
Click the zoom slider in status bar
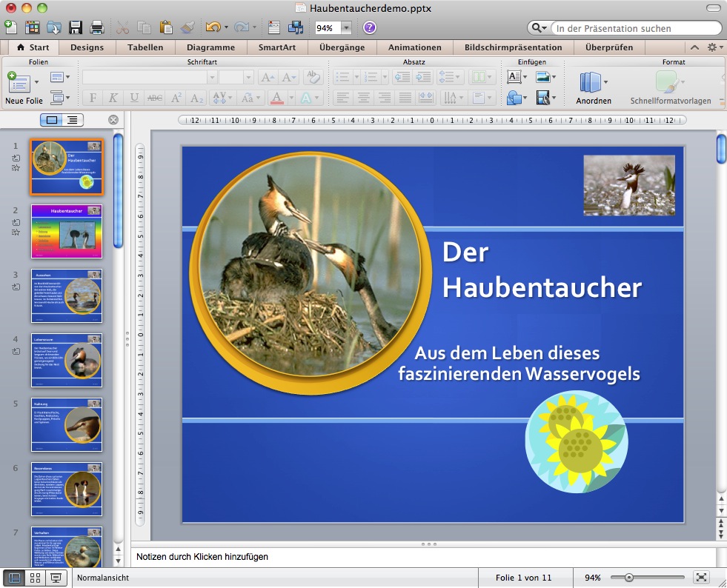tap(629, 578)
